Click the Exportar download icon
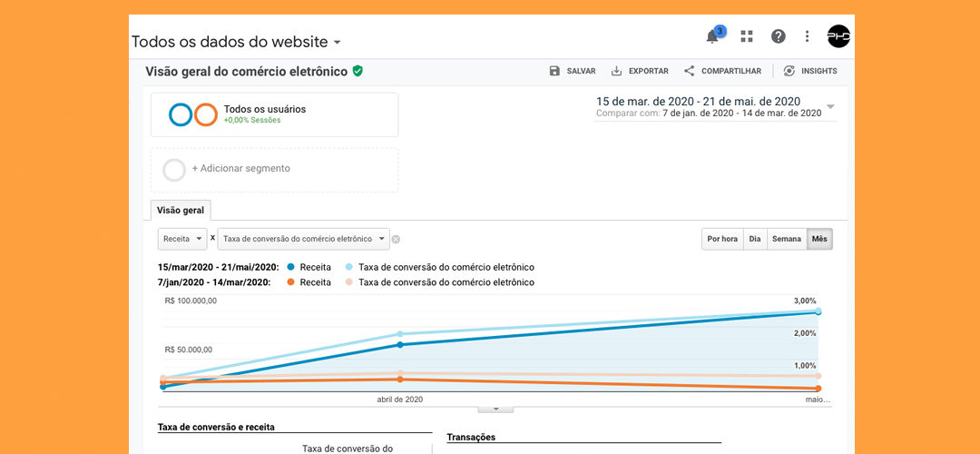 point(616,71)
